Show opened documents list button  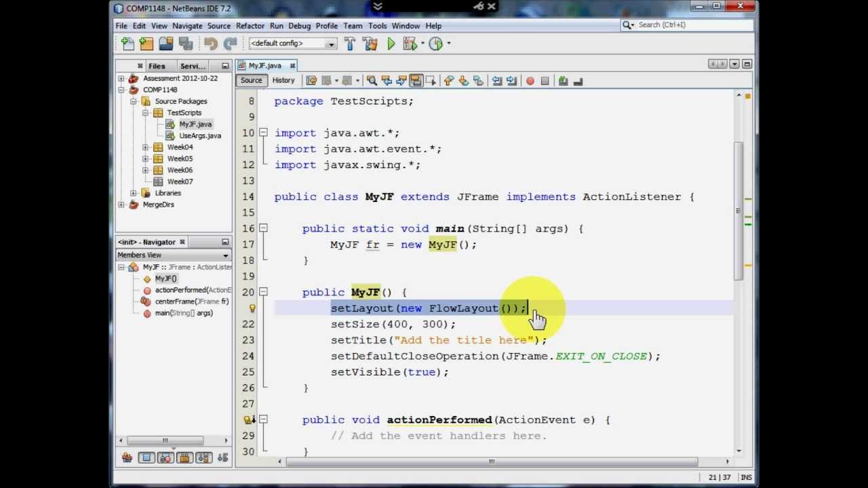[734, 64]
